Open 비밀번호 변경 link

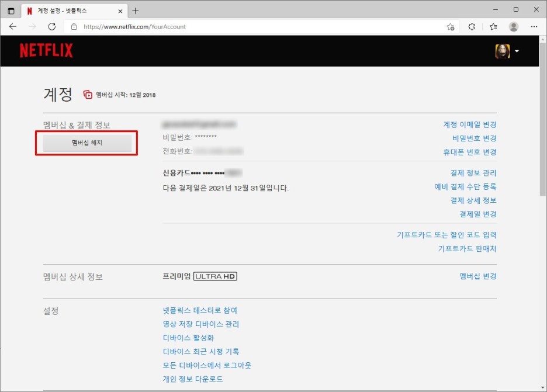coord(474,138)
